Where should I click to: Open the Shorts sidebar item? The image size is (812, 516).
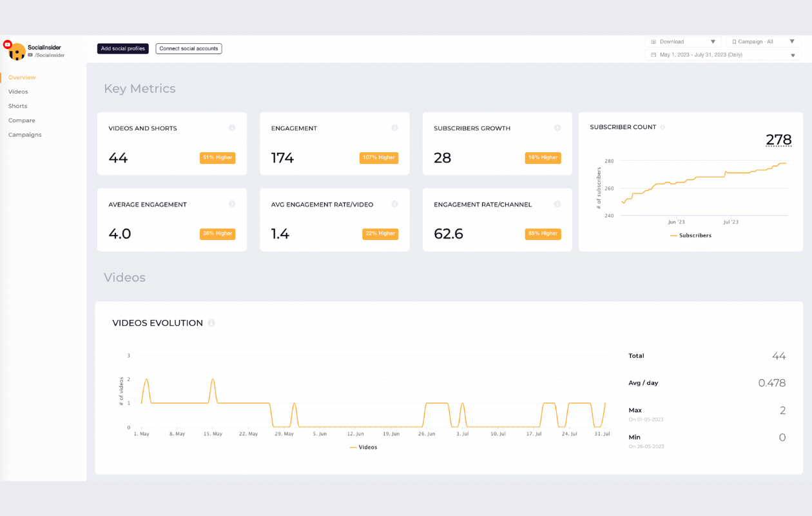[18, 106]
